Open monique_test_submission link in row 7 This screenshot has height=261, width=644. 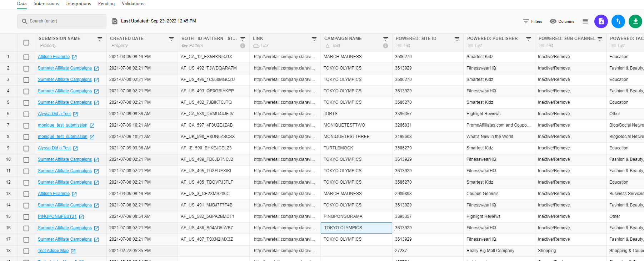click(63, 125)
